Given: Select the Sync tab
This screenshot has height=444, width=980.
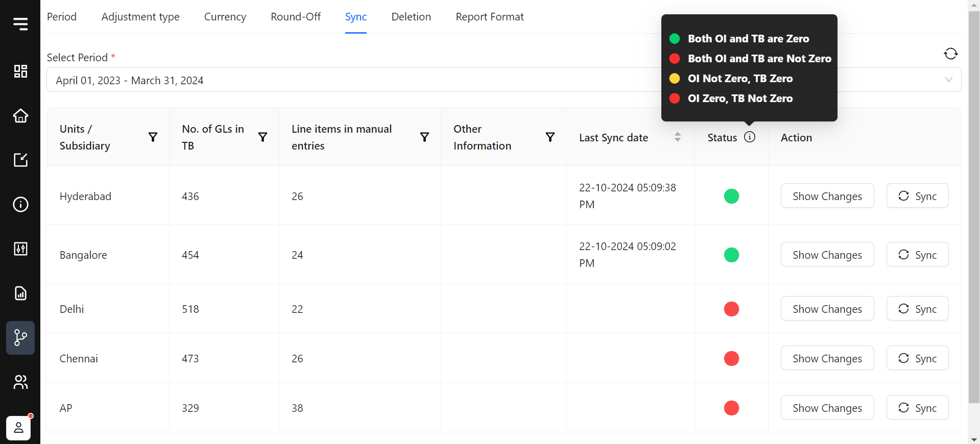Looking at the screenshot, I should coord(356,17).
